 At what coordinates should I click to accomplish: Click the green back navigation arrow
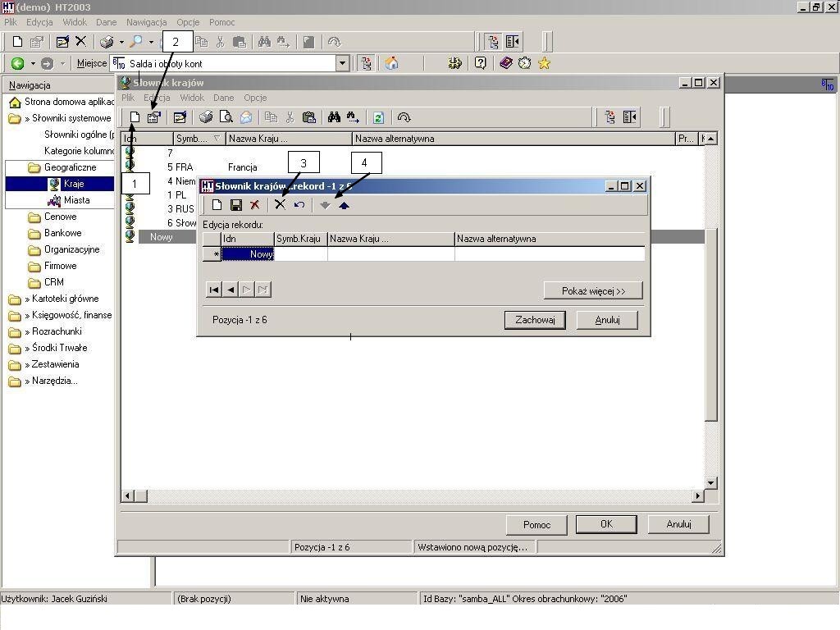click(18, 63)
